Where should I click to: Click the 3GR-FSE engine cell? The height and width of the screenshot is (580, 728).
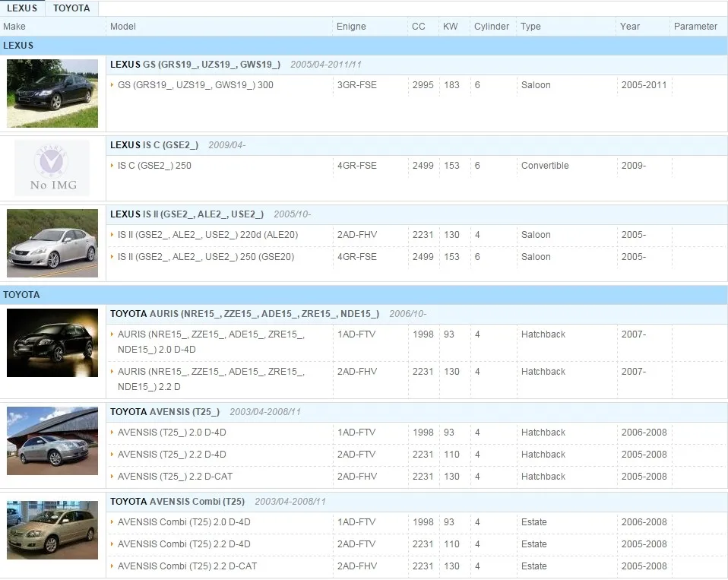[357, 85]
